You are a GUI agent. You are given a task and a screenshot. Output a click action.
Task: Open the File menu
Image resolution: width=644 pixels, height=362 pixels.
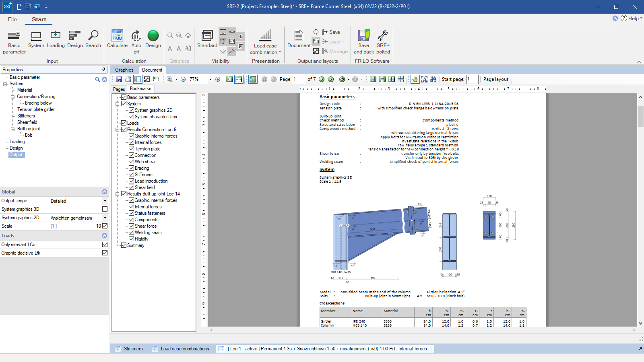[x=12, y=19]
